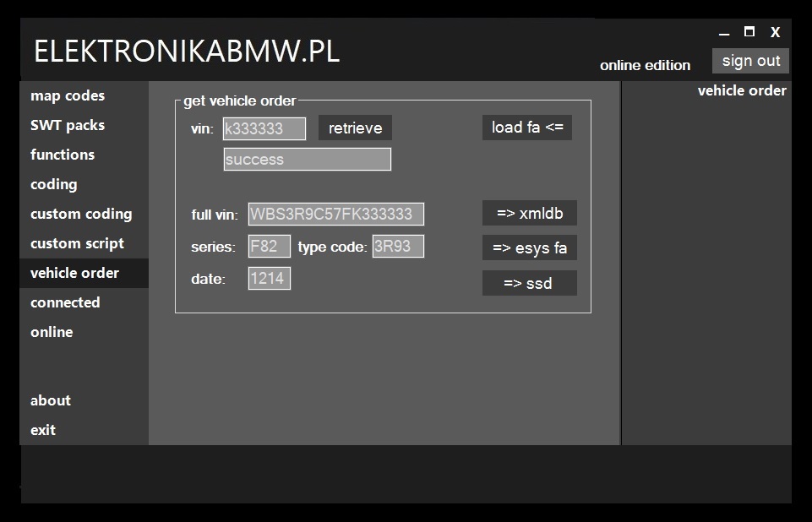Click the vehicle order heading in right panel
The image size is (812, 522).
[742, 90]
